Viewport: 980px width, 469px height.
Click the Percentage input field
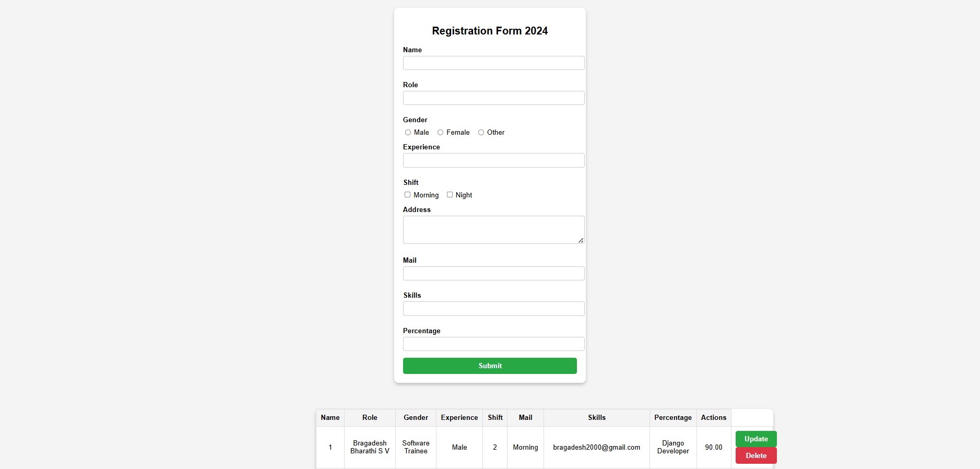493,344
